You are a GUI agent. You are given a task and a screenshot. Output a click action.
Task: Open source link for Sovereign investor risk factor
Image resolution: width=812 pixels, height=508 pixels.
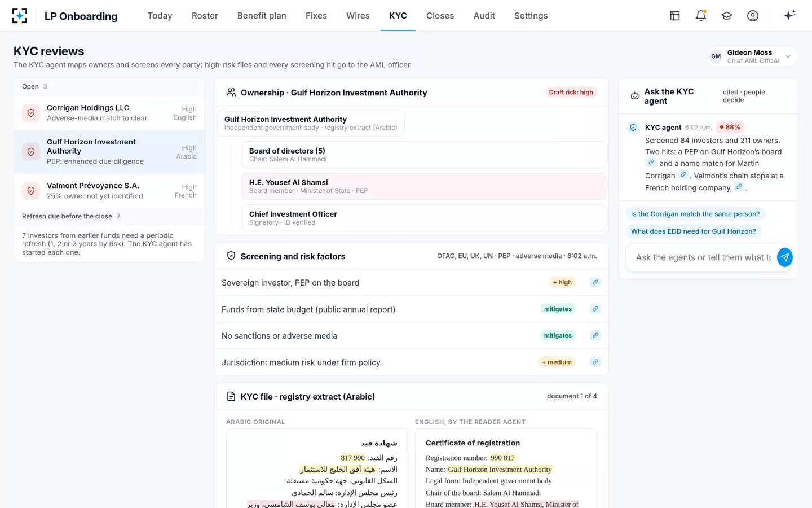[595, 282]
